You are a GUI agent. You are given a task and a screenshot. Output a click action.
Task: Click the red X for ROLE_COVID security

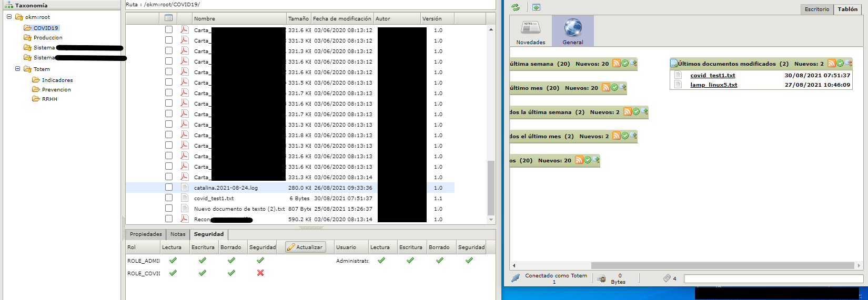(260, 273)
